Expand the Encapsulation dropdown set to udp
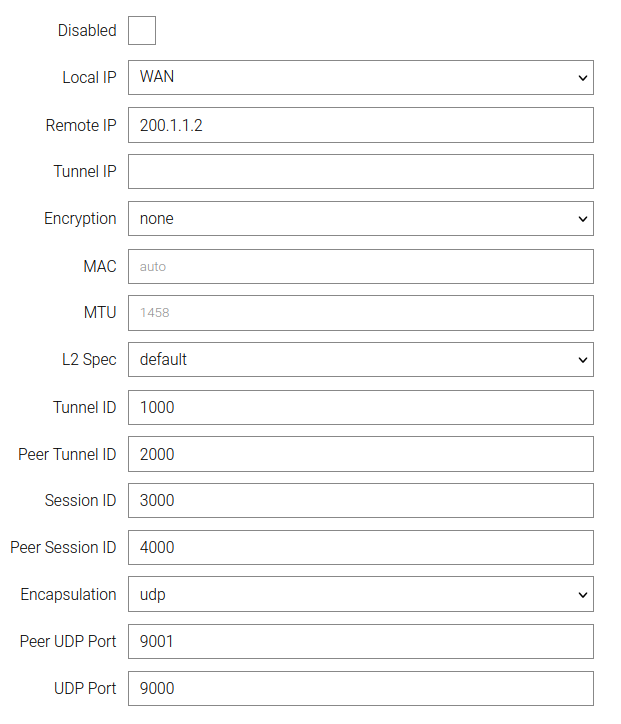This screenshot has width=621, height=724. 360,594
